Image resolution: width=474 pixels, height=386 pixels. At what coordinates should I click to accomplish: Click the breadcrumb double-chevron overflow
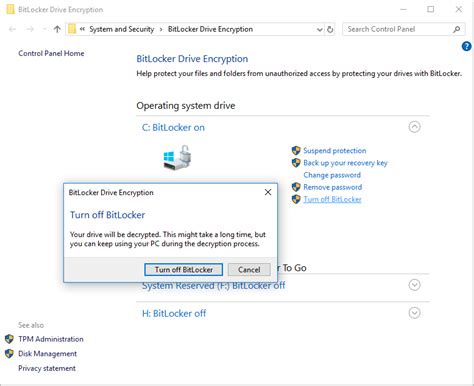click(x=82, y=29)
